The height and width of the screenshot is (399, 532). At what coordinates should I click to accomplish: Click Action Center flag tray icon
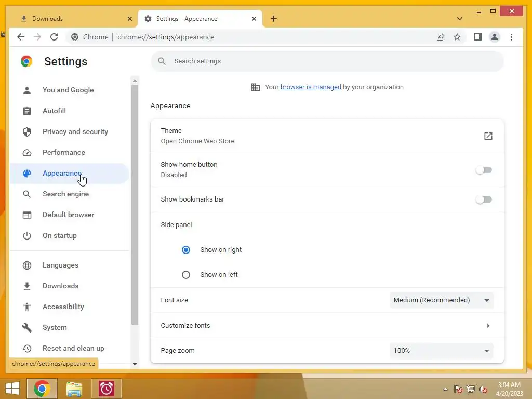tap(458, 389)
